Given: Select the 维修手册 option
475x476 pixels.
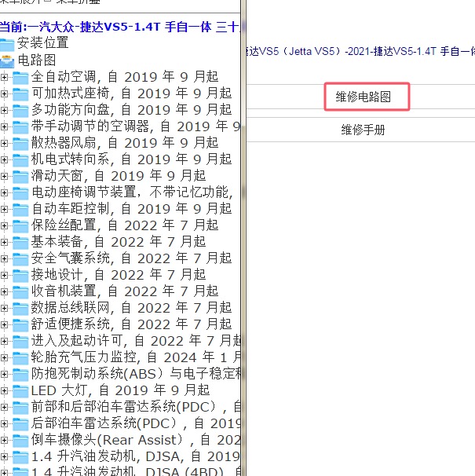Looking at the screenshot, I should click(364, 130).
